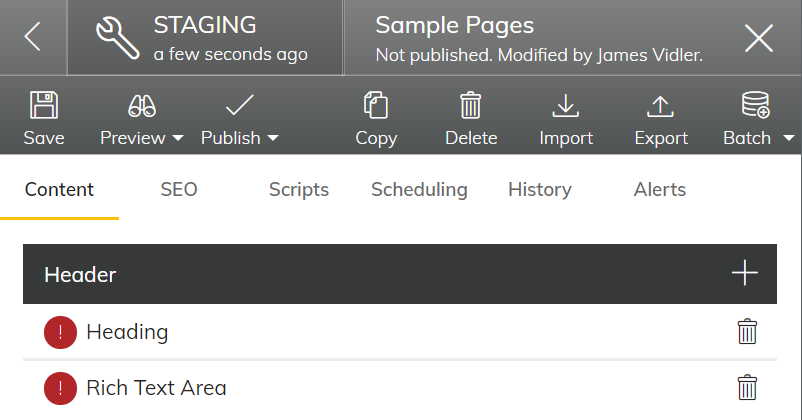
Task: Go back using left chevron arrow
Action: (x=32, y=37)
